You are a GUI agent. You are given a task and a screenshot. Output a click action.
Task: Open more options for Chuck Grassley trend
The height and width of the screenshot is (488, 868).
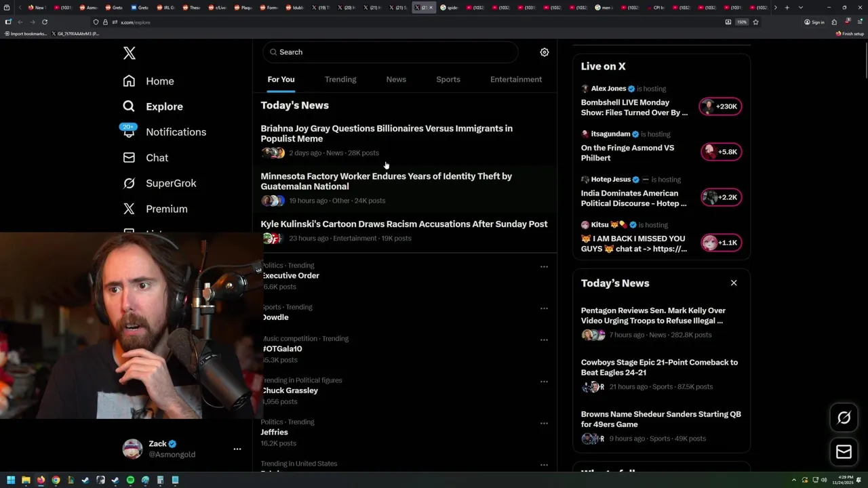tap(544, 382)
